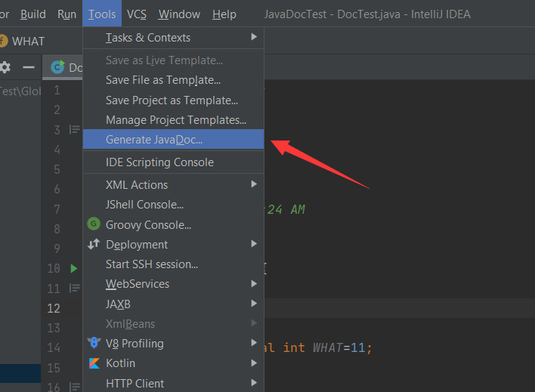Screen dimensions: 535x392
Task: Click the value 11 in code
Action: (358, 347)
